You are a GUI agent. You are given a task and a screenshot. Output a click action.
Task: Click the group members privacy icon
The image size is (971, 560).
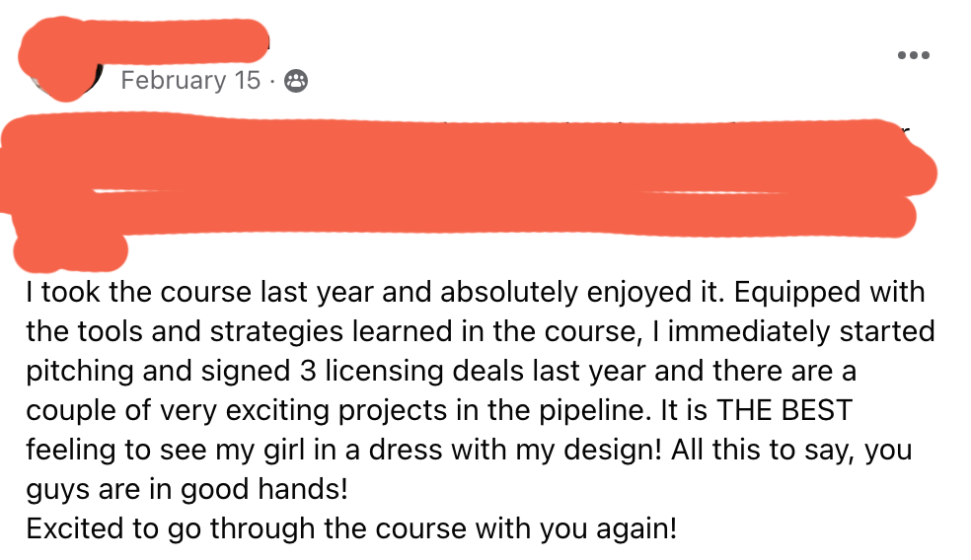pos(296,81)
